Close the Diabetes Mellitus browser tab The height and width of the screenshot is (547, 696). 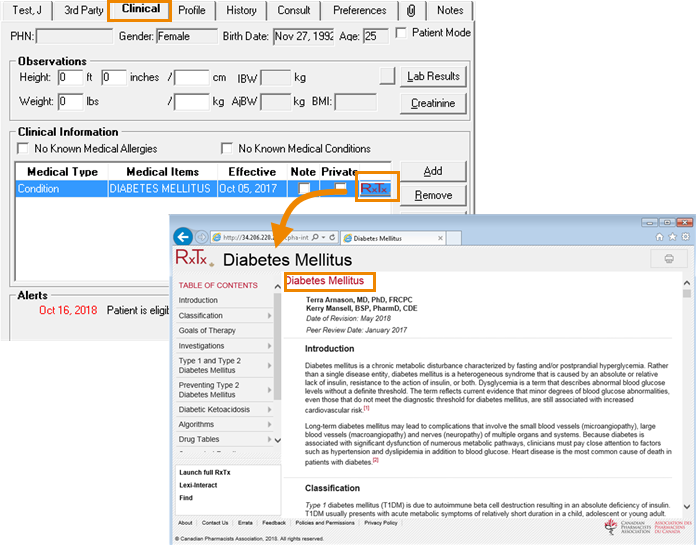click(440, 238)
